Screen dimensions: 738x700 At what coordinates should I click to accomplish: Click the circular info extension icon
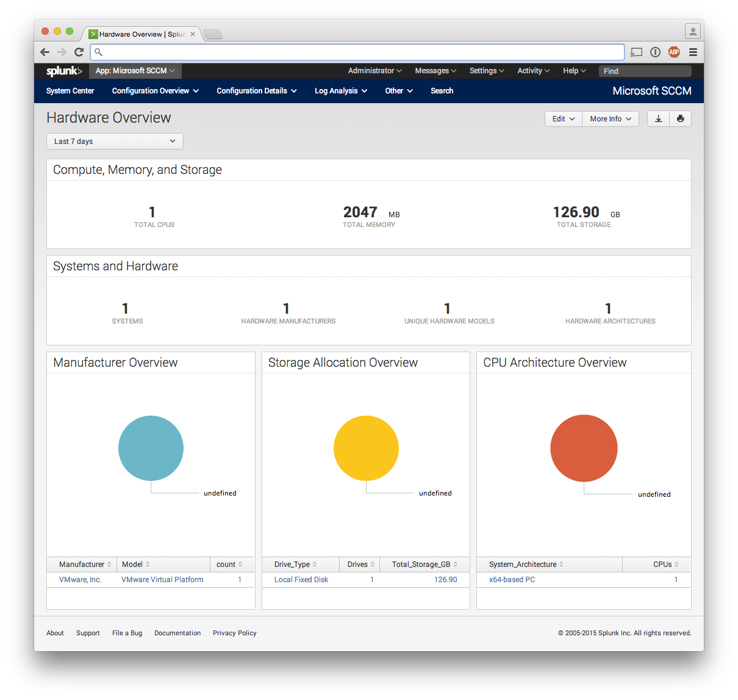(x=656, y=52)
